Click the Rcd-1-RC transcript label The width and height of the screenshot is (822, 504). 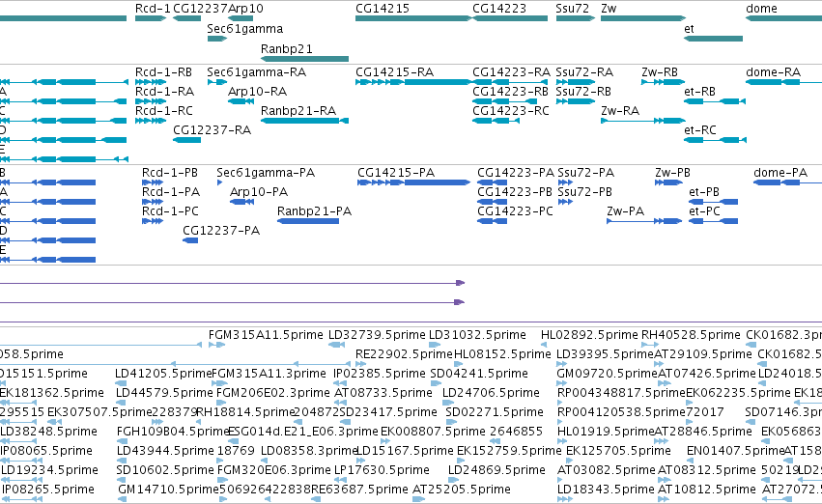[x=164, y=111]
